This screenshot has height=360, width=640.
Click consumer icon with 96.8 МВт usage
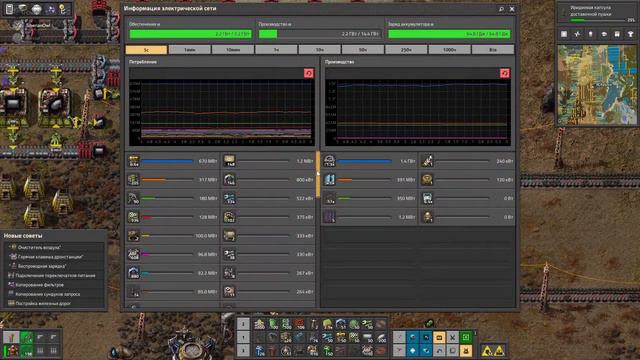coord(133,254)
